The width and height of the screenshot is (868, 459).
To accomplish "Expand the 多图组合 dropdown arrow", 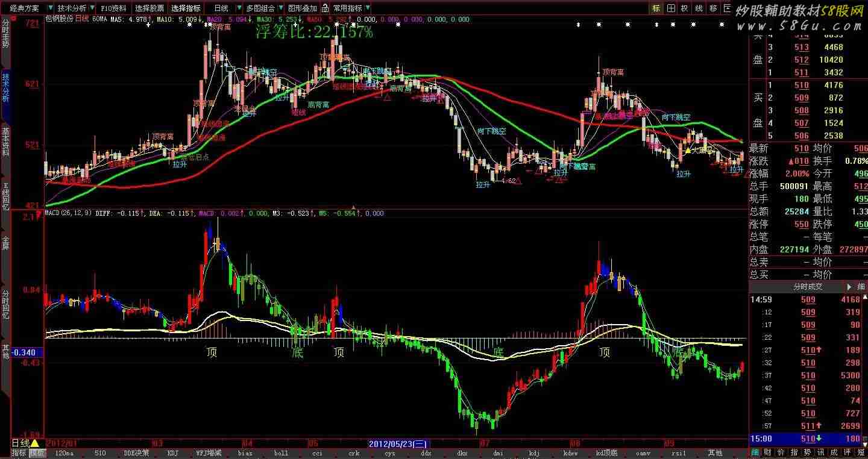I will point(280,8).
